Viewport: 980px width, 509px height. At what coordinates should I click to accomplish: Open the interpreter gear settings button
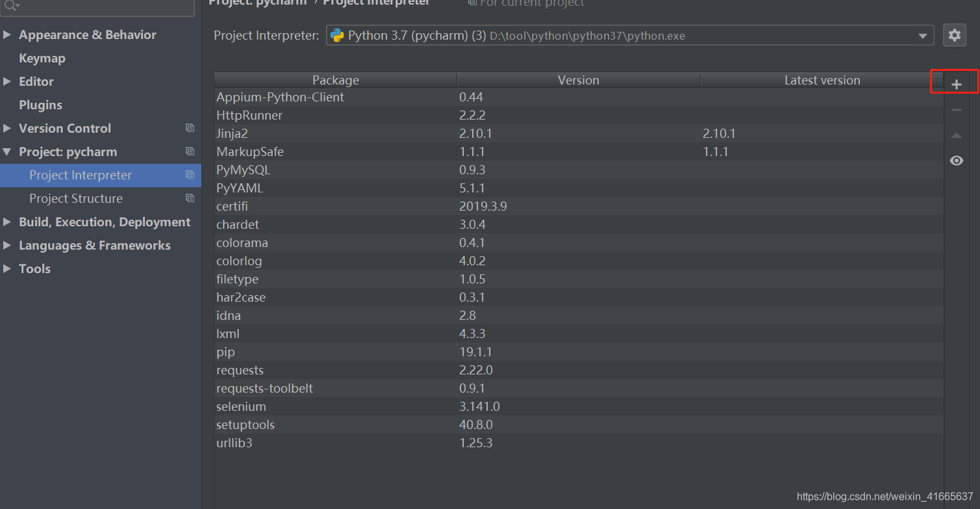(x=954, y=35)
